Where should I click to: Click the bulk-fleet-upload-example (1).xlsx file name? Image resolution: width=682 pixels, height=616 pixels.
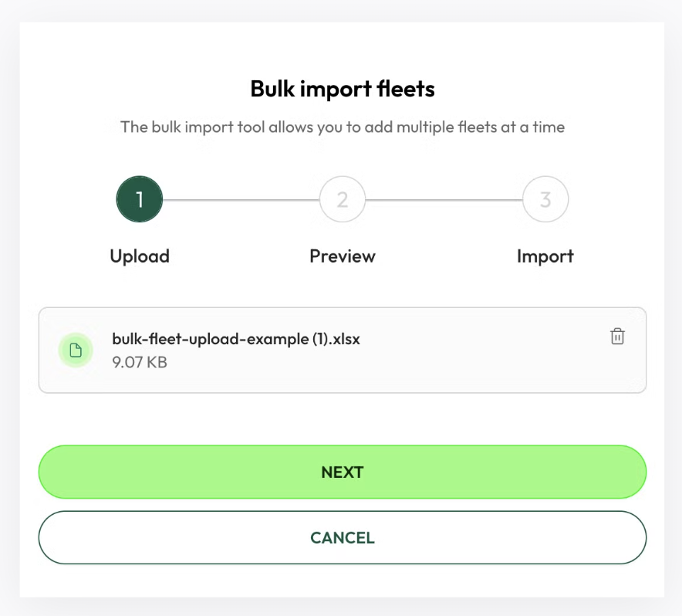click(236, 339)
